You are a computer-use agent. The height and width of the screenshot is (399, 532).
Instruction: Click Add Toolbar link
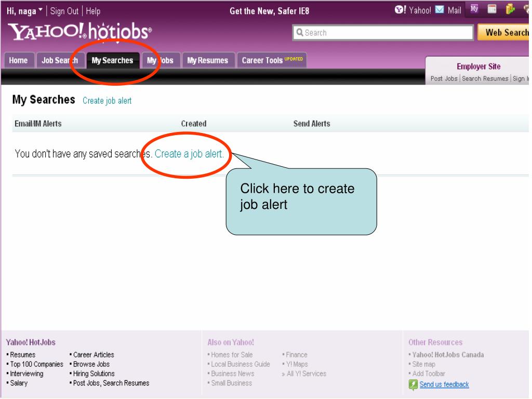pos(429,374)
